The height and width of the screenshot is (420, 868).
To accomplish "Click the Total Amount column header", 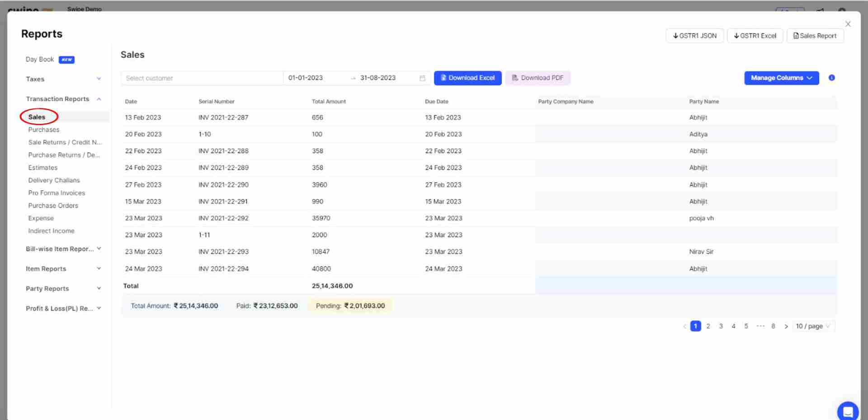I will tap(329, 102).
